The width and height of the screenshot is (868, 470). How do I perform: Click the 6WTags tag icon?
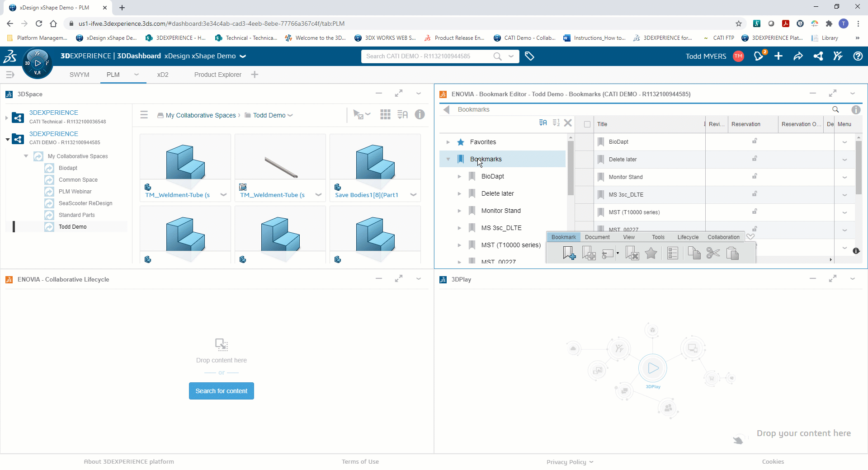point(529,56)
